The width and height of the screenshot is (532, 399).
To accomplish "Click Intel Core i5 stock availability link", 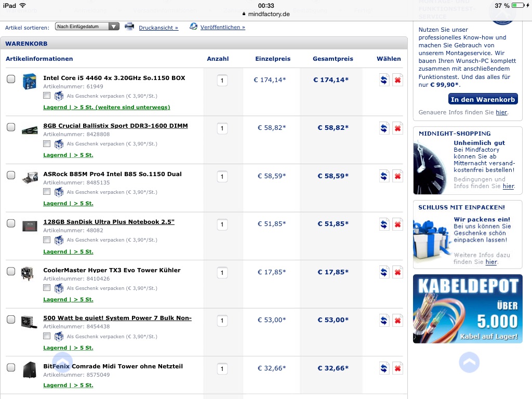I will (107, 107).
